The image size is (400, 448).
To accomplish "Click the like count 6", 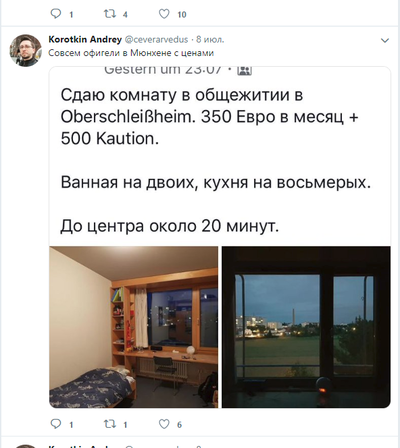I will coord(179,425).
